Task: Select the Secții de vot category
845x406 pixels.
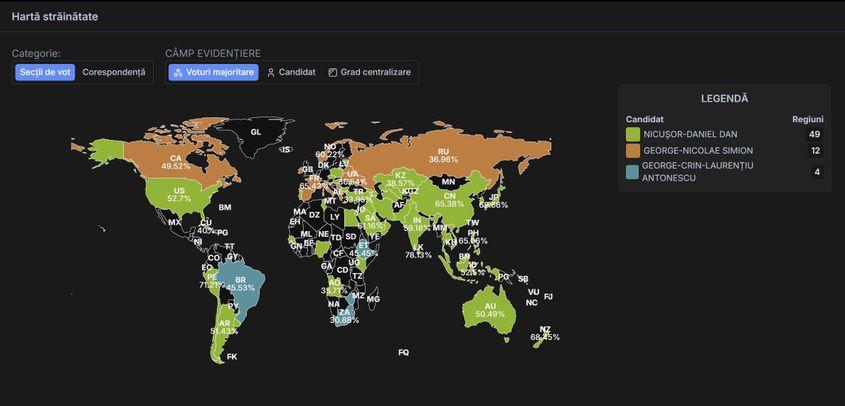Action: click(x=45, y=72)
